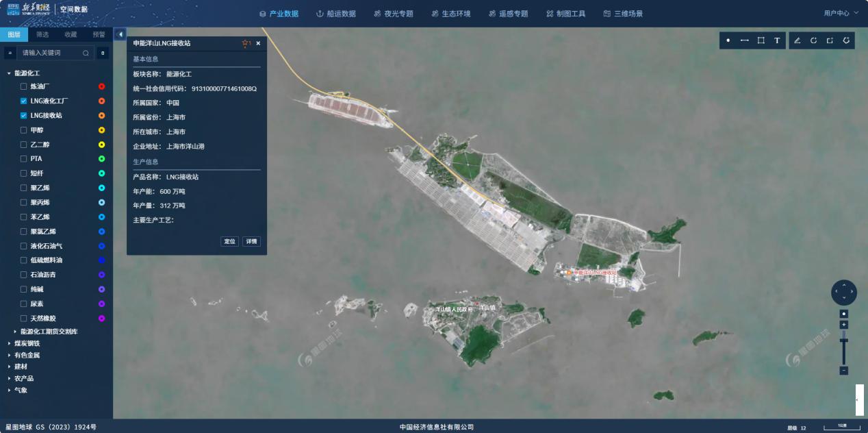Click the 炼油厂 red legend dot

101,86
